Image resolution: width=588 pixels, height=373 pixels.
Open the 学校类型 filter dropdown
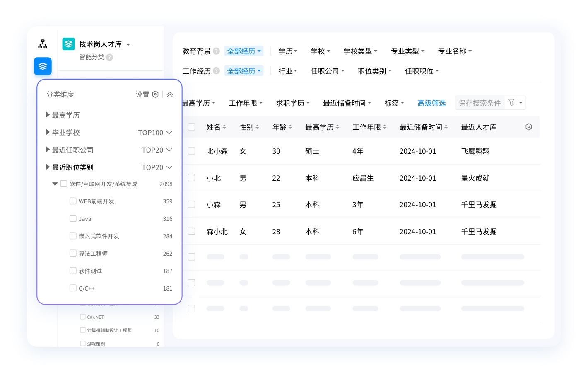click(x=360, y=51)
